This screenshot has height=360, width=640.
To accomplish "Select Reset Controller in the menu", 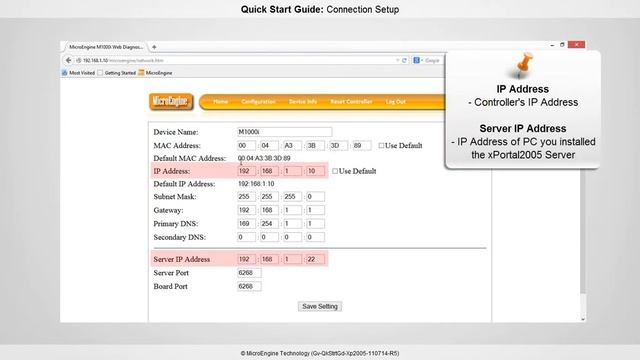I will click(351, 102).
